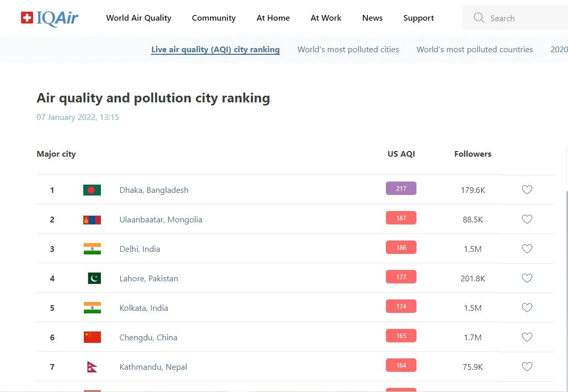Click the Nepal flag beside Kathmandu
568x392 pixels.
pyautogui.click(x=92, y=367)
